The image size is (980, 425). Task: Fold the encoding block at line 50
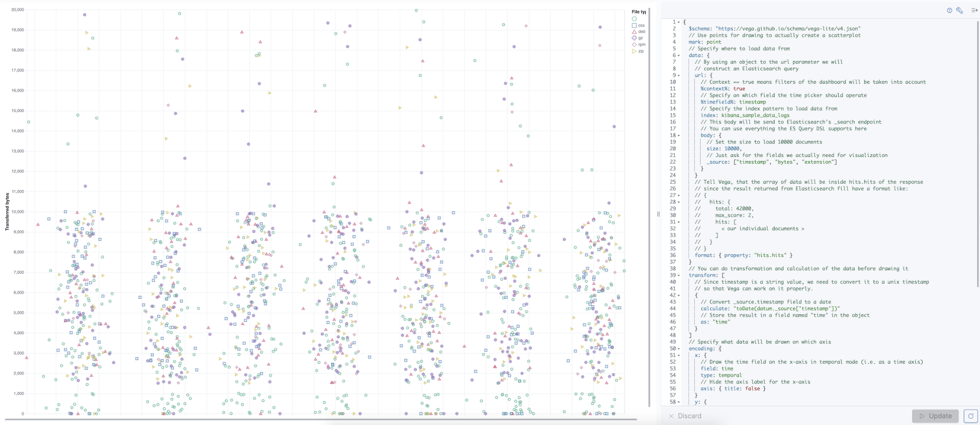(679, 349)
